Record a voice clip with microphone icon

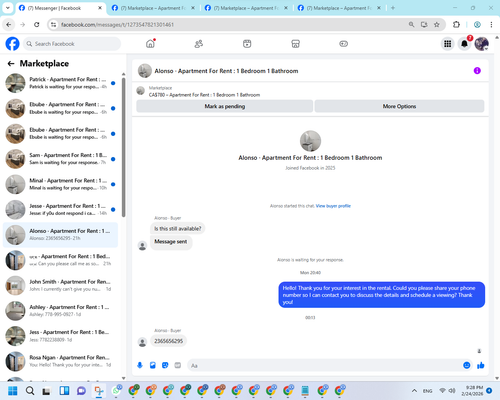140,365
